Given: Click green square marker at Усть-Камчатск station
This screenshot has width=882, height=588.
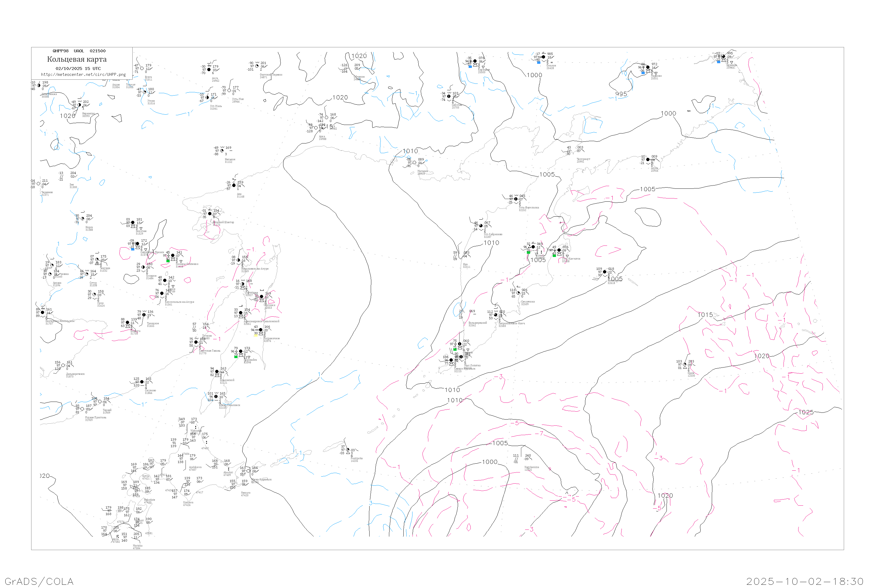Looking at the screenshot, I should click(554, 255).
